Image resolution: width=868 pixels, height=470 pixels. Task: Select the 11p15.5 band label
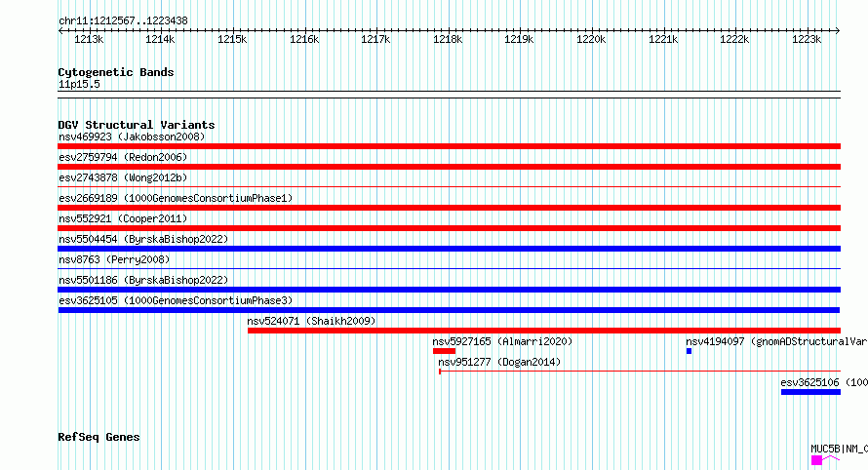click(x=79, y=84)
